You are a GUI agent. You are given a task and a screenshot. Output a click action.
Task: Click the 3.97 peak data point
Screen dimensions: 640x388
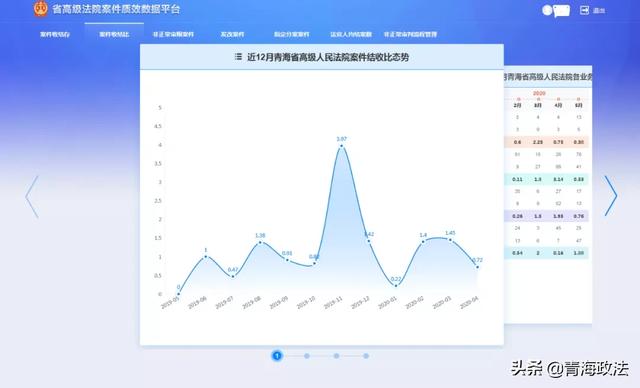tap(342, 146)
